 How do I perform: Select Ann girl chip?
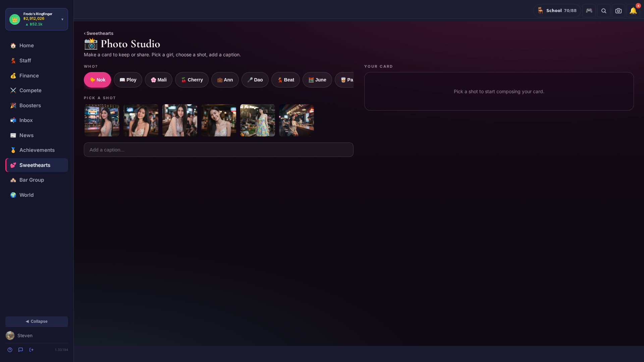click(225, 80)
